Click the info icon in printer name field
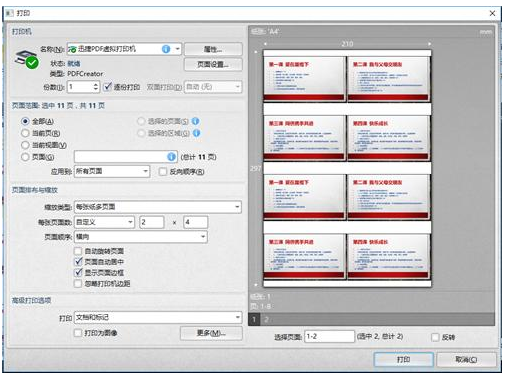Image resolution: width=512 pixels, height=386 pixels. click(x=166, y=49)
